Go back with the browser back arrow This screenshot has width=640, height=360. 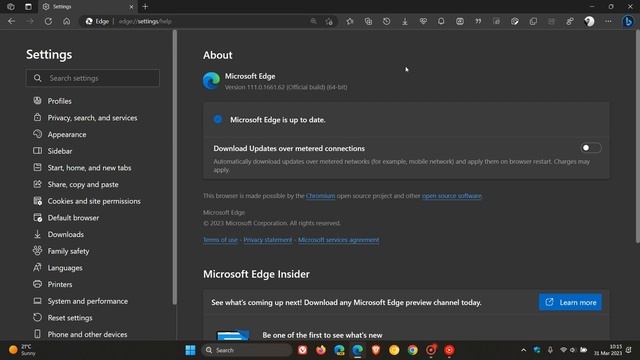(x=11, y=21)
